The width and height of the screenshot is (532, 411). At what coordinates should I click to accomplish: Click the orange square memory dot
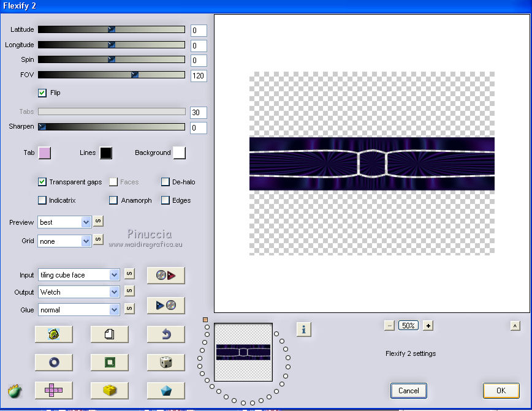pos(205,320)
